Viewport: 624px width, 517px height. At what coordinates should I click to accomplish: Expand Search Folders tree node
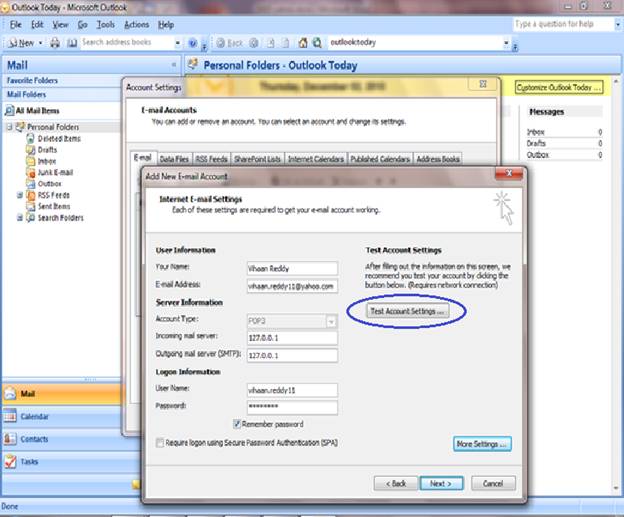(20, 218)
